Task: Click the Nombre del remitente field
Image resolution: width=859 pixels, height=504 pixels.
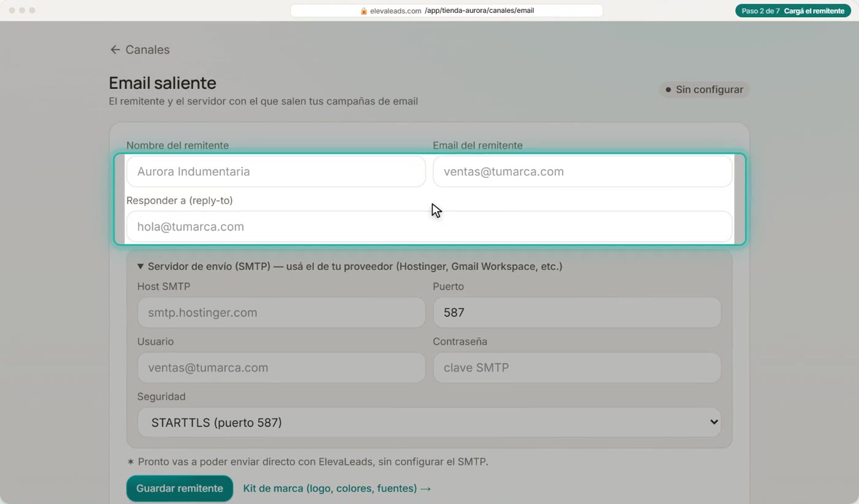Action: [x=276, y=172]
